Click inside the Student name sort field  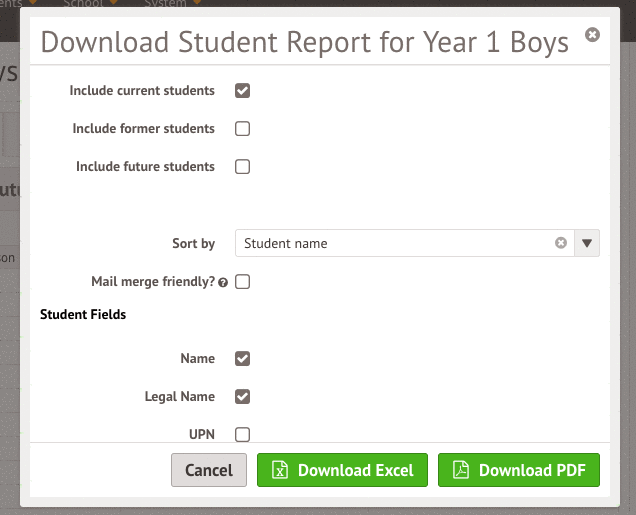pyautogui.click(x=404, y=243)
